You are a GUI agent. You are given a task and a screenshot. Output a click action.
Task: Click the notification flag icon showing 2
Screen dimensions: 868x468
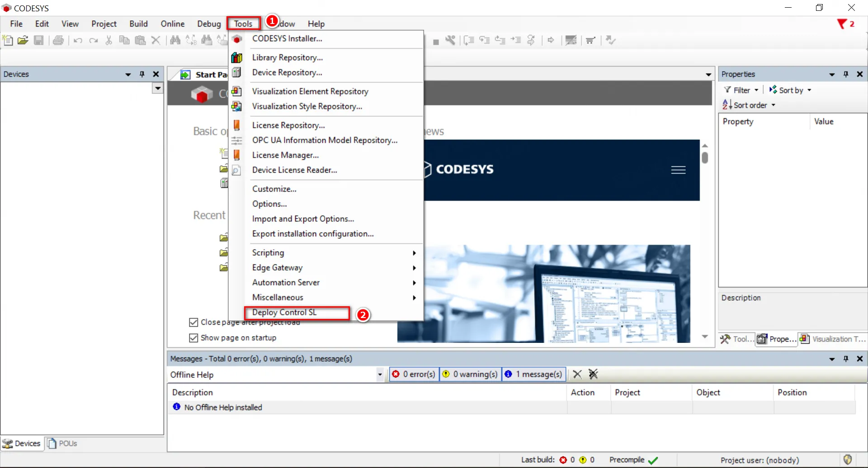[842, 24]
